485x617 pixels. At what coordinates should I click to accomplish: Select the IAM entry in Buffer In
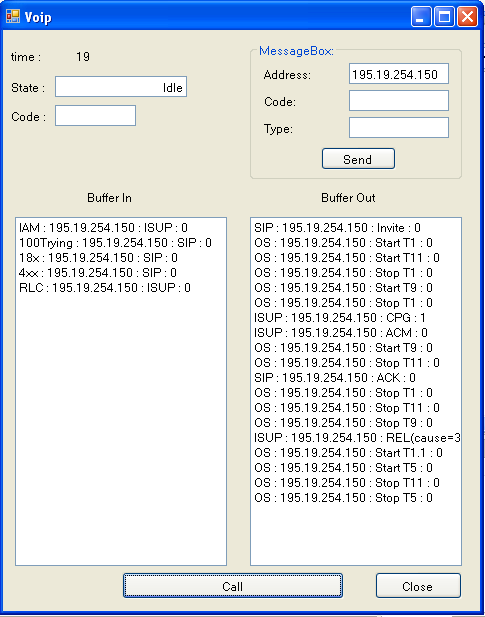[x=103, y=228]
